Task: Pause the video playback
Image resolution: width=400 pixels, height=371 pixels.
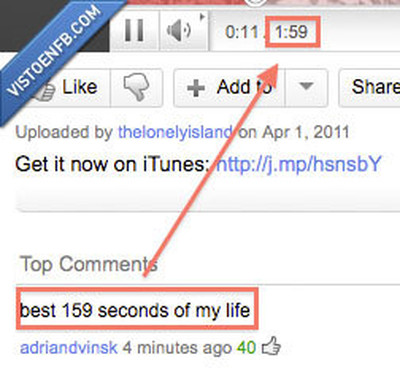Action: point(134,30)
